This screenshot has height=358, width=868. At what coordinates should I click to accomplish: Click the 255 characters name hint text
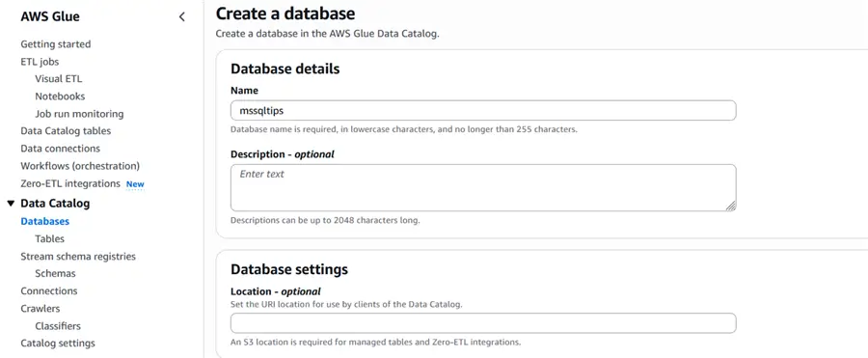click(403, 129)
